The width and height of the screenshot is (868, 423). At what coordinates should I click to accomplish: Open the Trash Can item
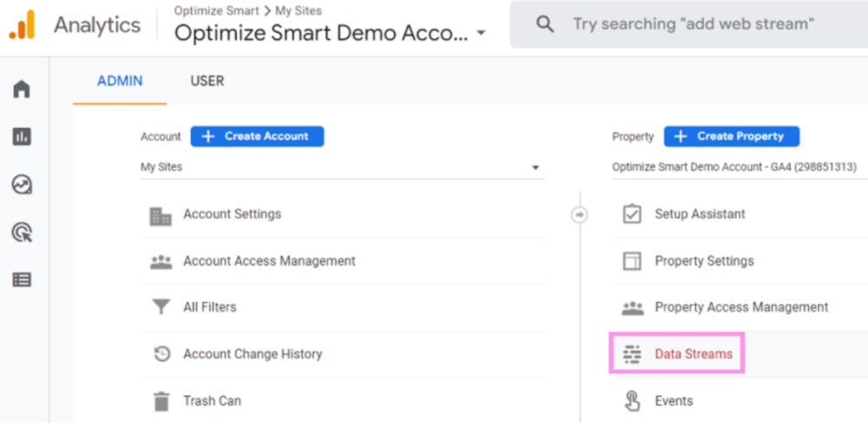coord(212,401)
